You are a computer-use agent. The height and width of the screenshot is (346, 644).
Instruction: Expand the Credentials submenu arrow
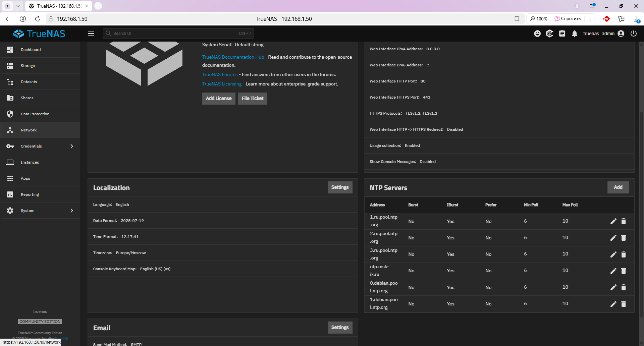72,146
